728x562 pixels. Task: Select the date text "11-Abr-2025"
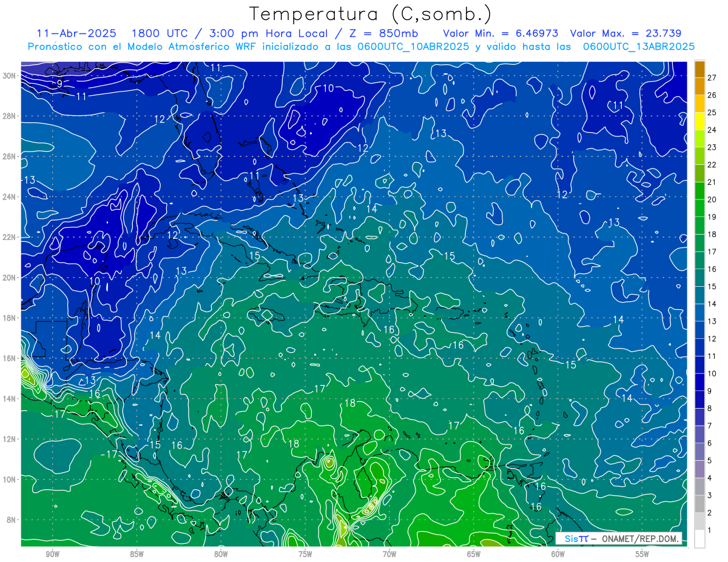click(x=76, y=33)
